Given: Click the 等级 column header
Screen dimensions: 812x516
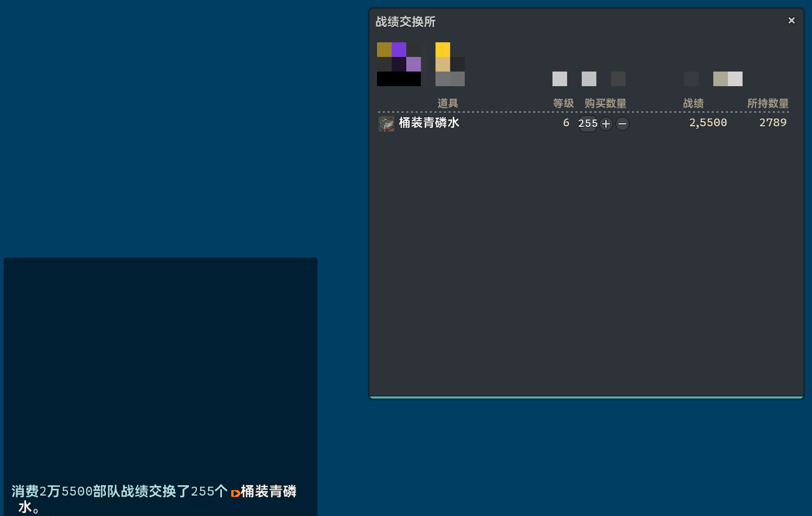Looking at the screenshot, I should pos(563,103).
